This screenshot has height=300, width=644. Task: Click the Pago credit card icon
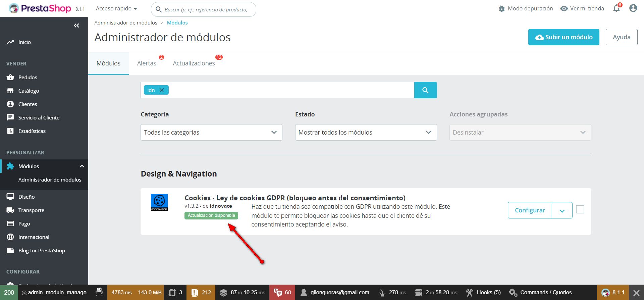coord(10,223)
